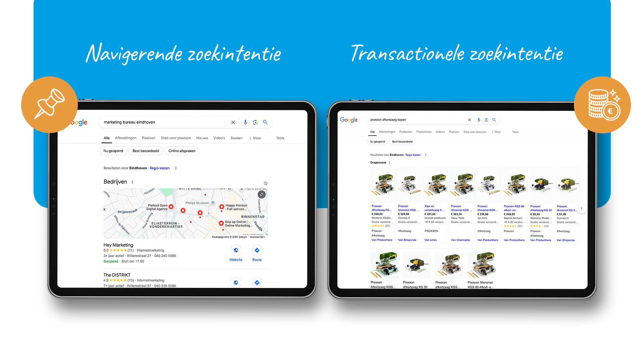Viewport: 644px width, 362px height.
Task: Click the first Proxxon Afkortzaag product thumbnail
Action: click(382, 186)
